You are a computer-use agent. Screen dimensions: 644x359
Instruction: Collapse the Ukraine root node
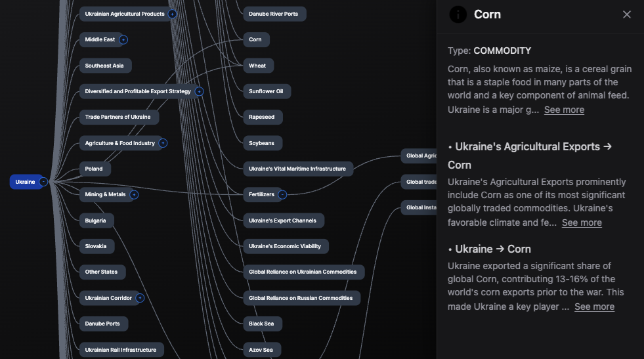click(x=43, y=182)
